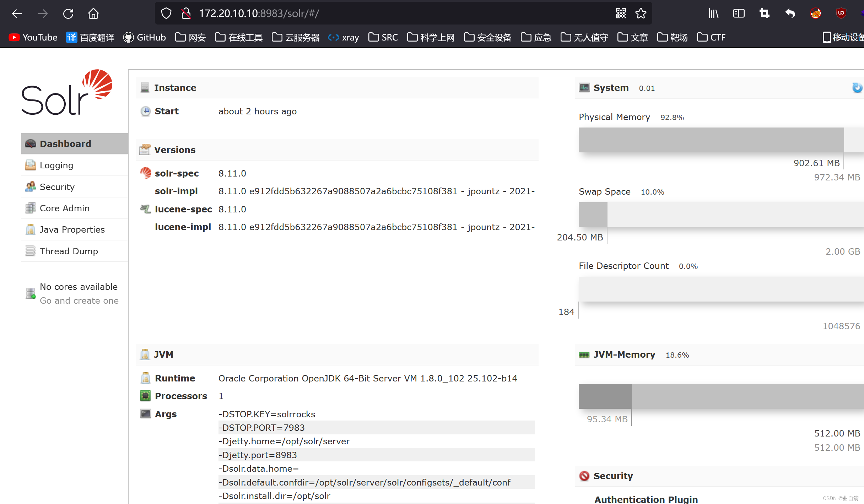
Task: Click the -Djetty.port=8983 argument
Action: (x=377, y=455)
